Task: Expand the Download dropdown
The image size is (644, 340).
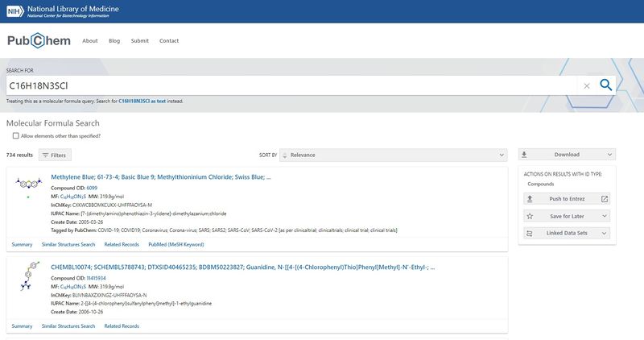Action: (567, 155)
